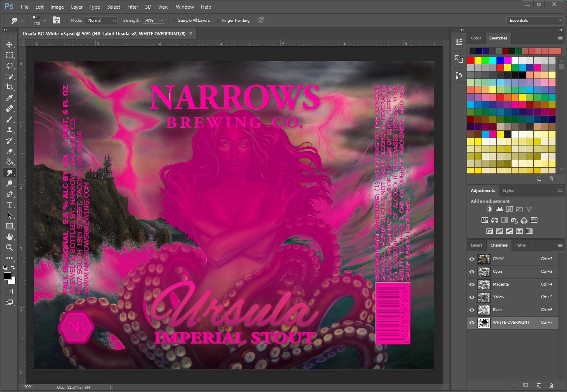Switch to the Layers tab

[x=477, y=245]
